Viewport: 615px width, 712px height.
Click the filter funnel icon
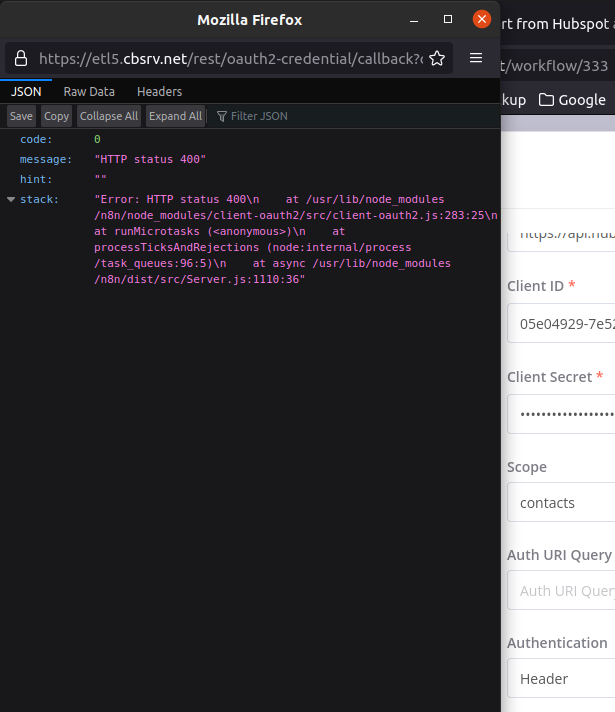(222, 116)
